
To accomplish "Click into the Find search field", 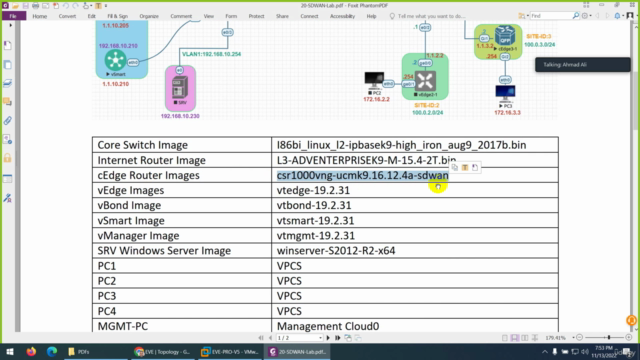I will click(x=551, y=16).
